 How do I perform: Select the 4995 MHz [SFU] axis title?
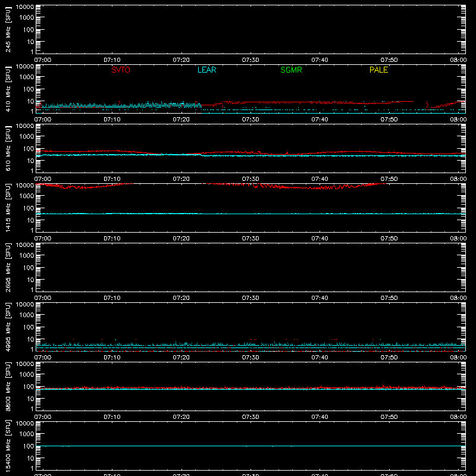(x=8, y=327)
